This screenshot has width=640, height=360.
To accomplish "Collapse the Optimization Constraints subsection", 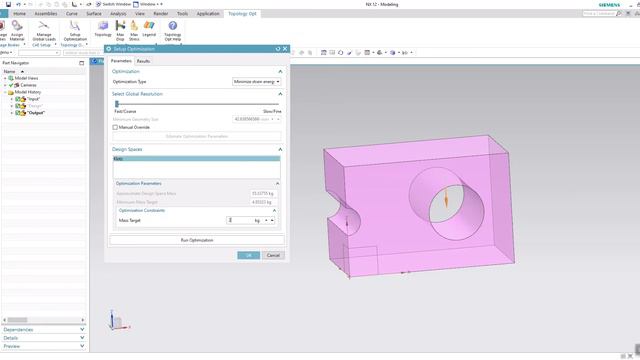I will pos(274,211).
